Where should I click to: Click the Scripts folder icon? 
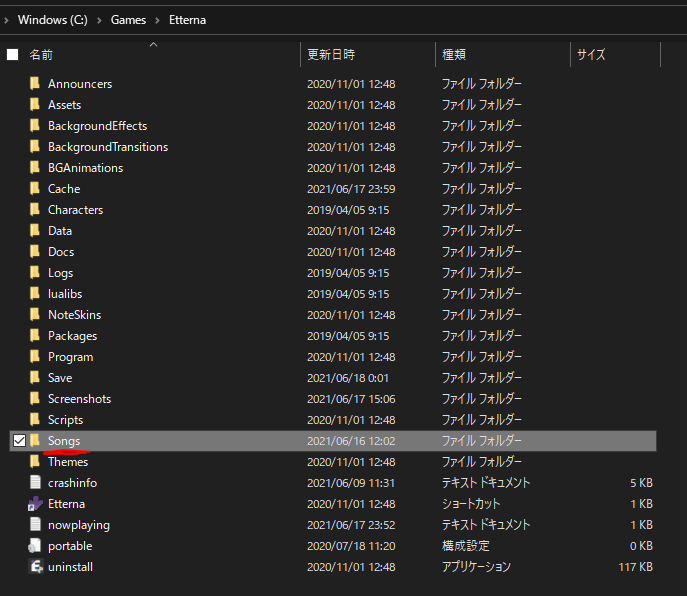tap(35, 419)
